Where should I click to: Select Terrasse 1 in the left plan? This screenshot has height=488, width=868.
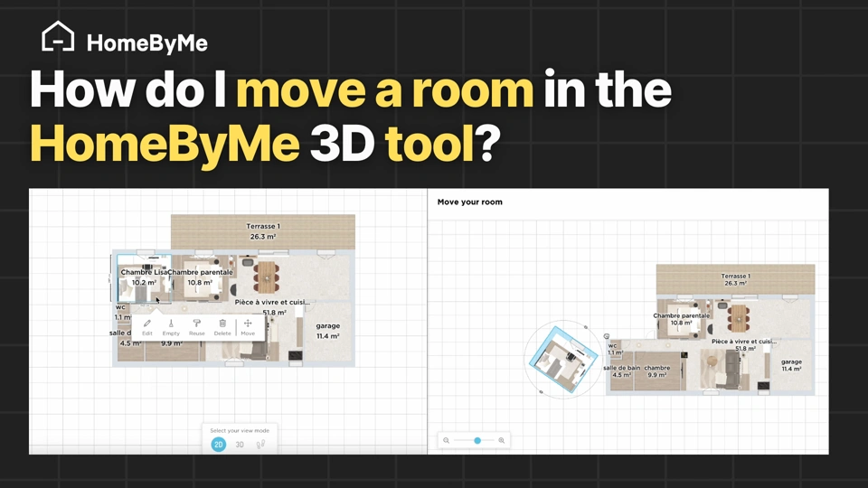263,231
